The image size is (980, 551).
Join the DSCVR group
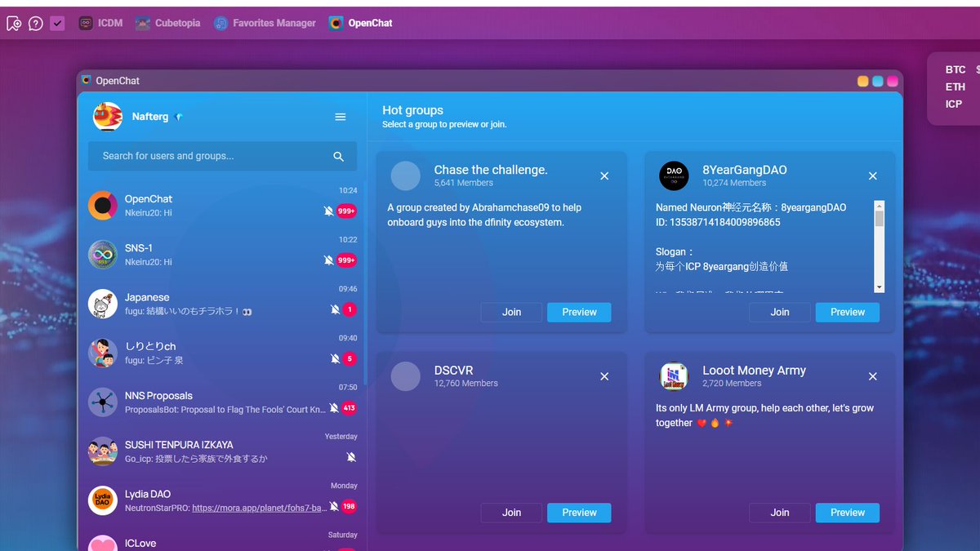pyautogui.click(x=511, y=513)
